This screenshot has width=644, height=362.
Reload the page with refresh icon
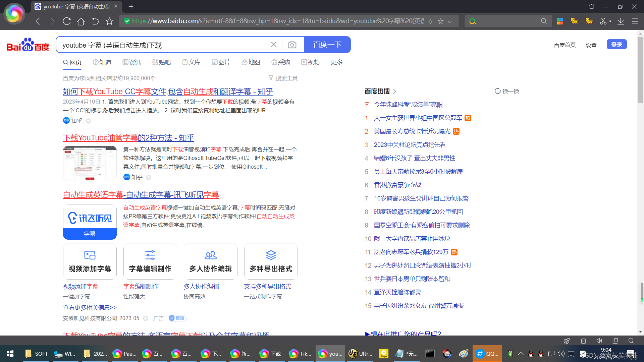[67, 21]
